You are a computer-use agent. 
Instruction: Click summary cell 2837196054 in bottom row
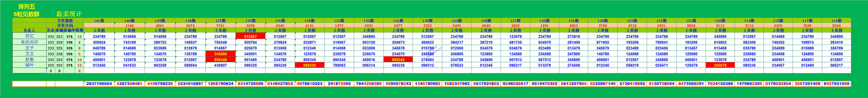pos(99,84)
